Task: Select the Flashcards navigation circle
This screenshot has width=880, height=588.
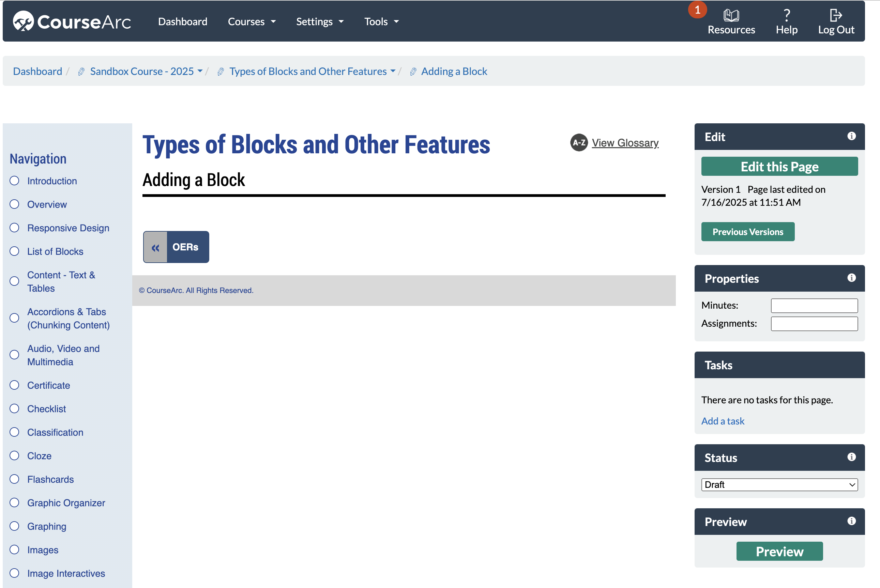Action: [x=14, y=479]
